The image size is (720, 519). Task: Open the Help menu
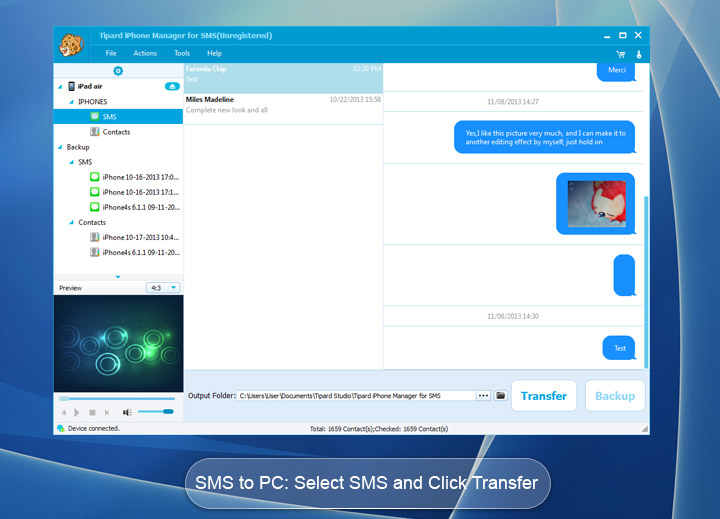pyautogui.click(x=214, y=53)
